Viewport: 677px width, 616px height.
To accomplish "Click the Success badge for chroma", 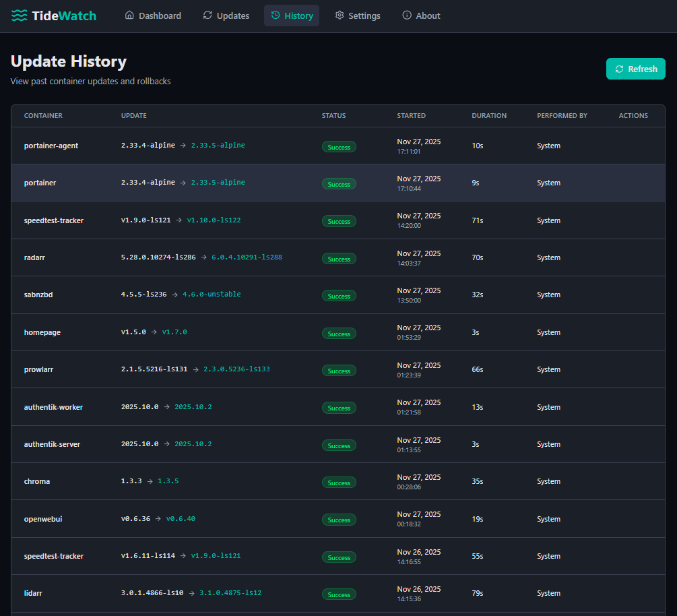I will (x=339, y=483).
